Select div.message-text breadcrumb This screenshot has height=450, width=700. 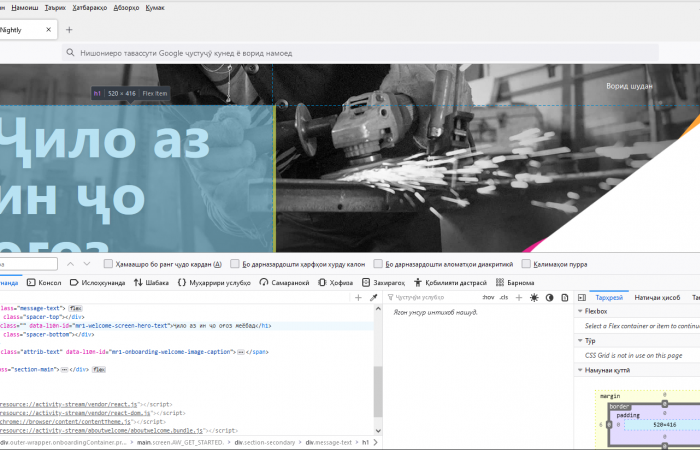329,442
